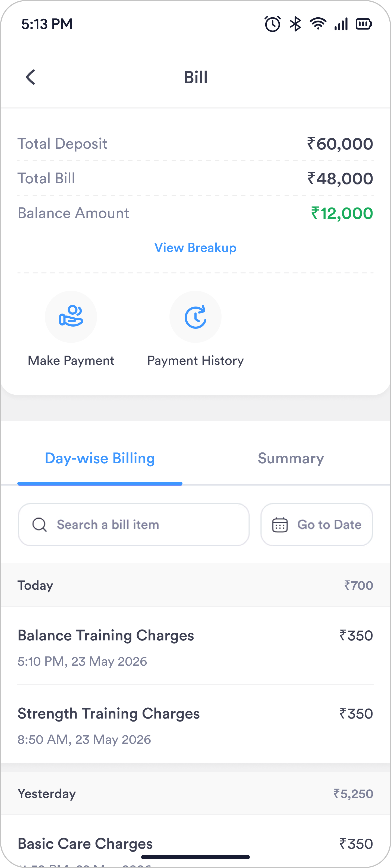
Task: Tap the Bluetooth status icon
Action: click(295, 24)
